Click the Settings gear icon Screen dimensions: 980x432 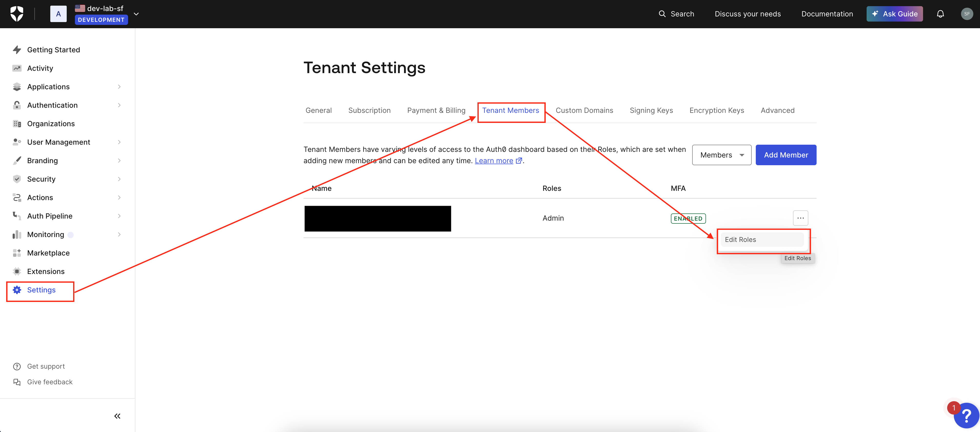pos(17,290)
